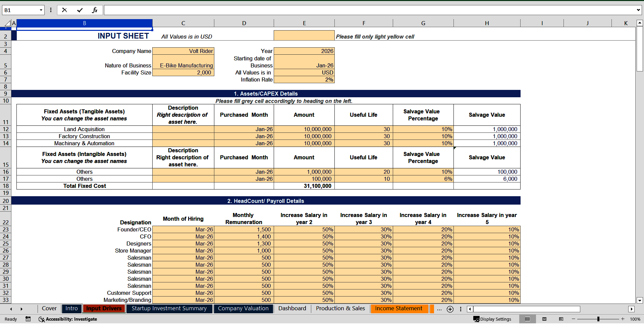Select column C header

tap(183, 23)
